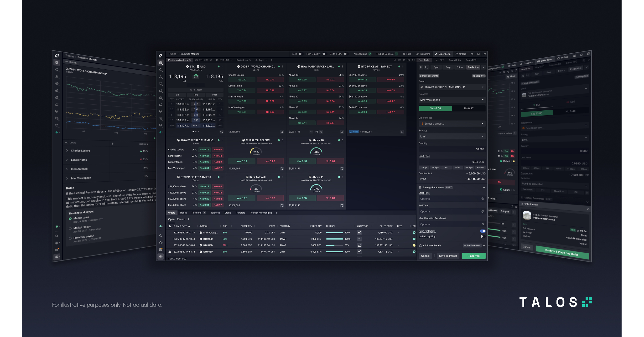Collapse the Strategy Parameters section
This screenshot has height=337, width=644.
pyautogui.click(x=484, y=188)
